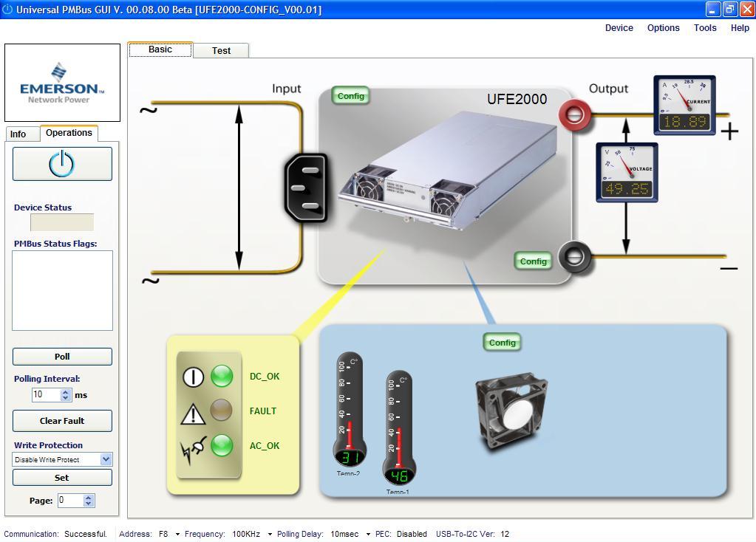Image resolution: width=756 pixels, height=542 pixels.
Task: Click the AC input socket icon
Action: (307, 188)
